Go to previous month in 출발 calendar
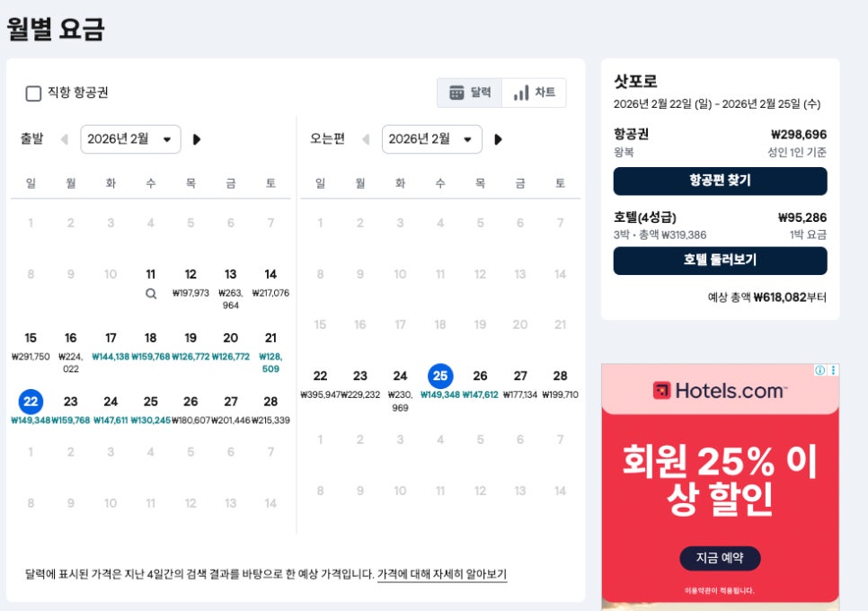 [64, 139]
